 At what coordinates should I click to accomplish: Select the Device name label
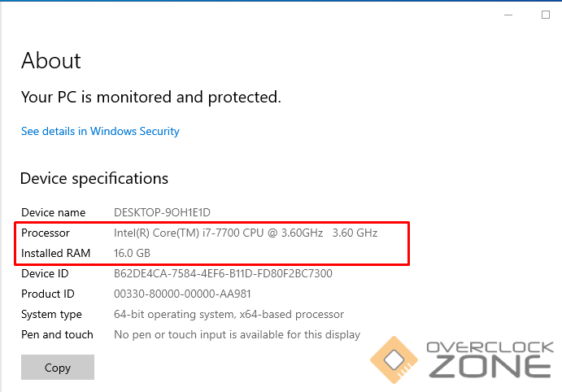(x=54, y=212)
